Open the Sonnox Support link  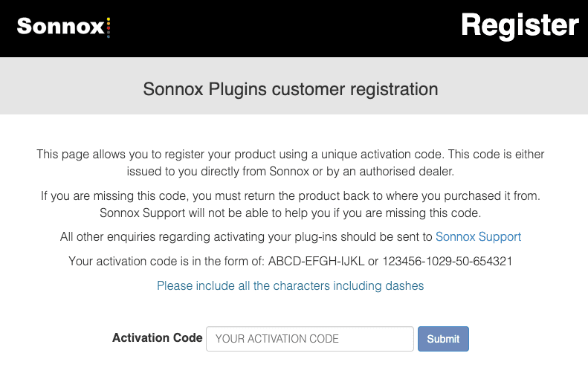pyautogui.click(x=478, y=237)
